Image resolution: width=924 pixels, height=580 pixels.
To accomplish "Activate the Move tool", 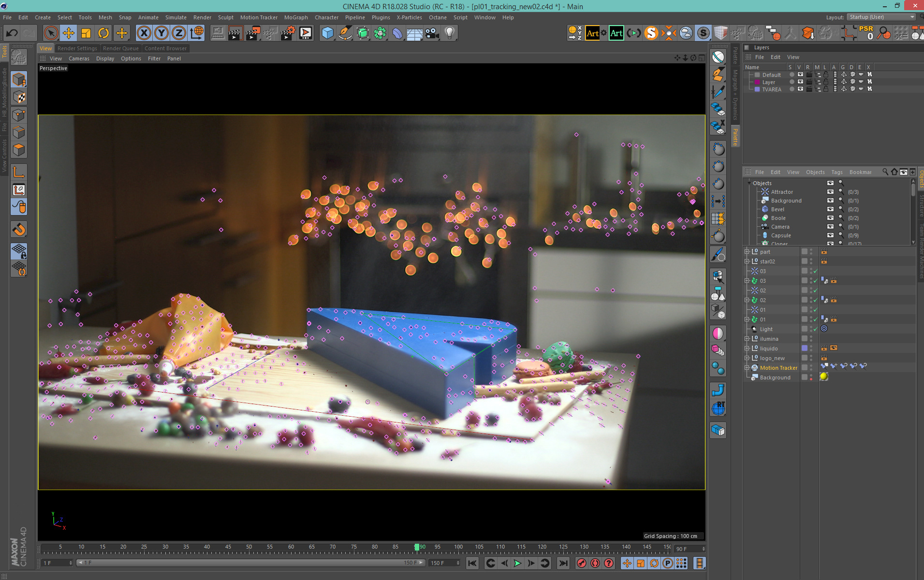I will [69, 33].
